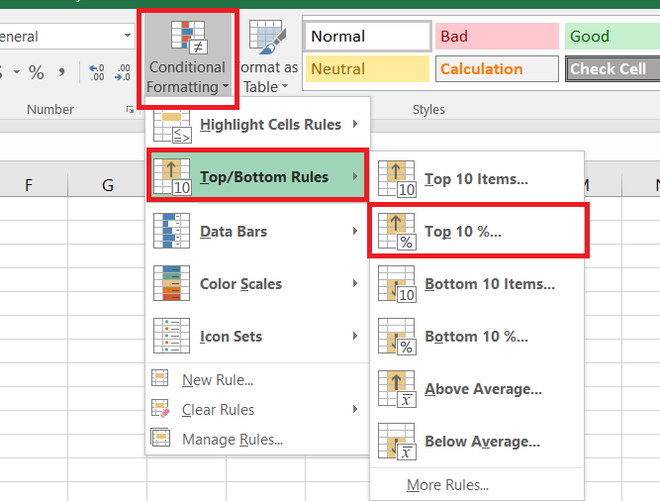Click the Top 10 Items icon
The width and height of the screenshot is (660, 501).
(x=397, y=179)
